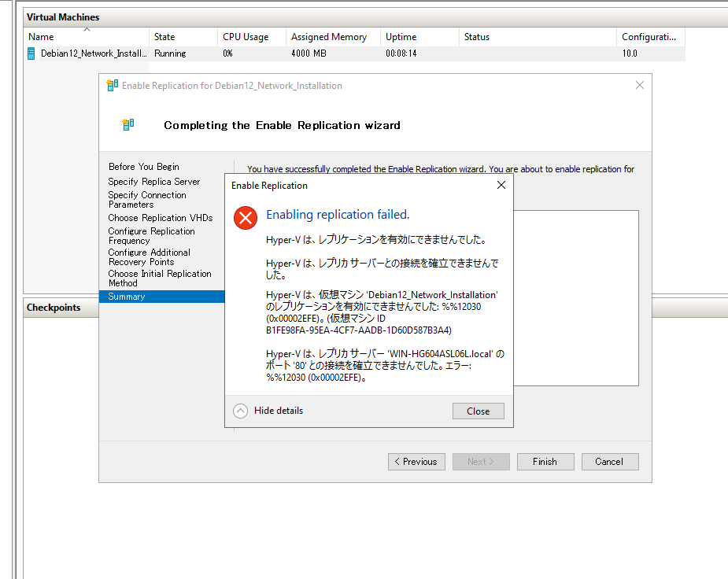Collapse details with Hide details arrow

(241, 411)
